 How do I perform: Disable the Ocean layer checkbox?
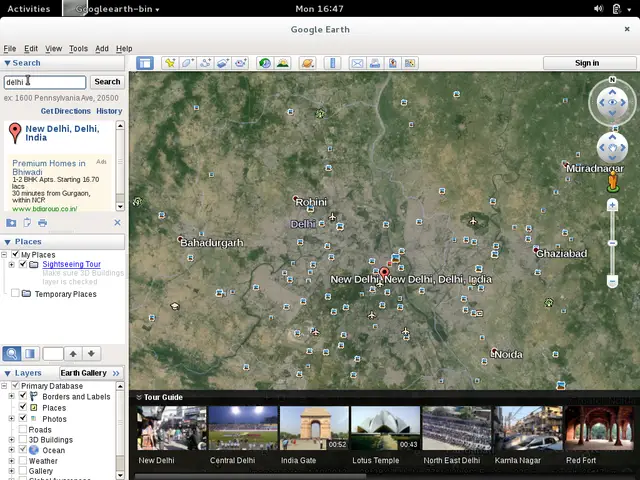pyautogui.click(x=23, y=450)
